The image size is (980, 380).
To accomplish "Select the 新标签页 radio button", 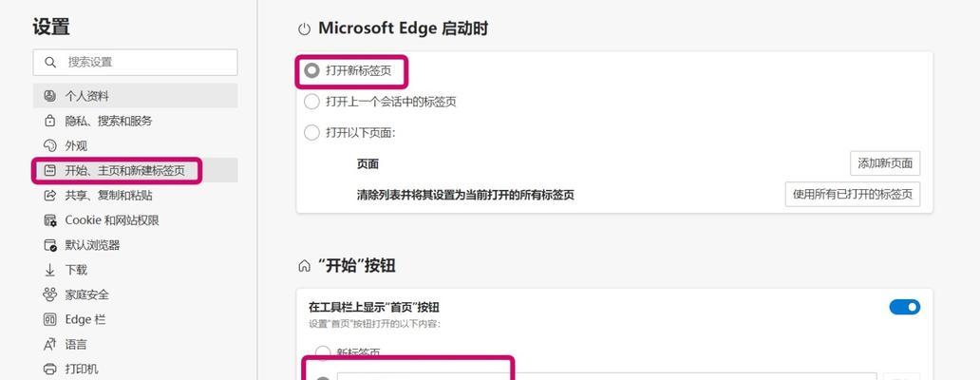I will (323, 352).
